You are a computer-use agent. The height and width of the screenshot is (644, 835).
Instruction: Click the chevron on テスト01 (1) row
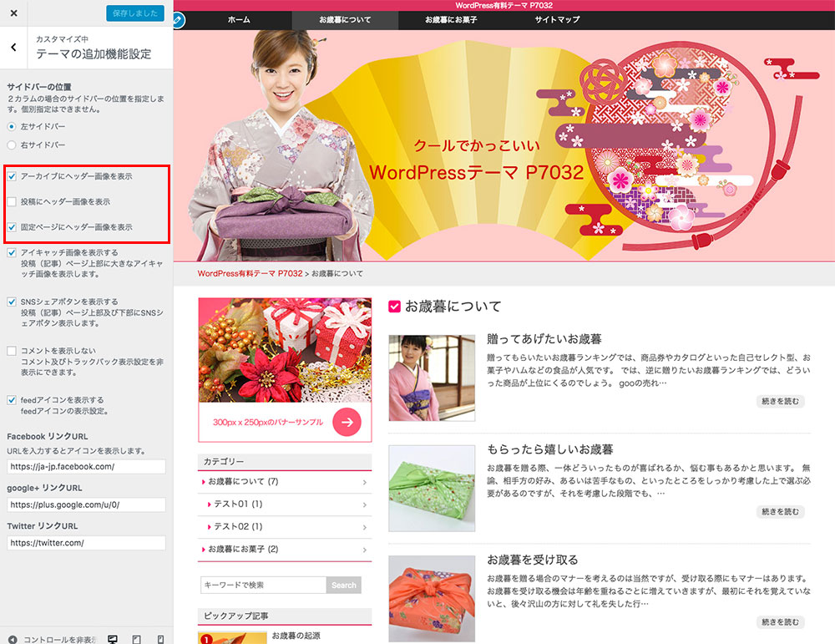click(x=365, y=505)
